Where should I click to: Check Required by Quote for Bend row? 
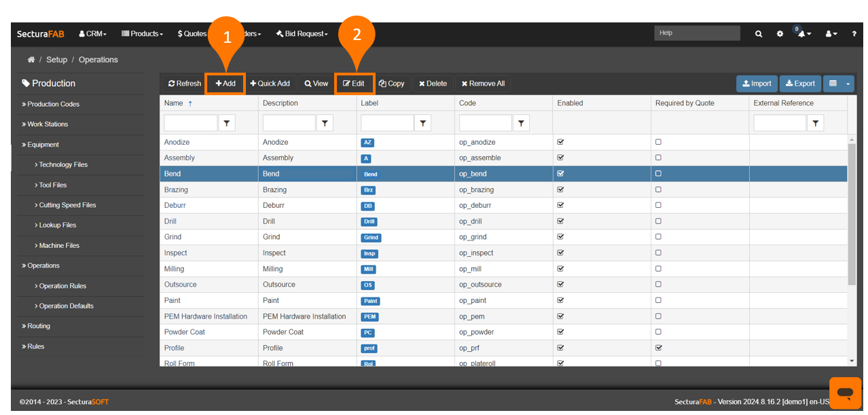658,174
